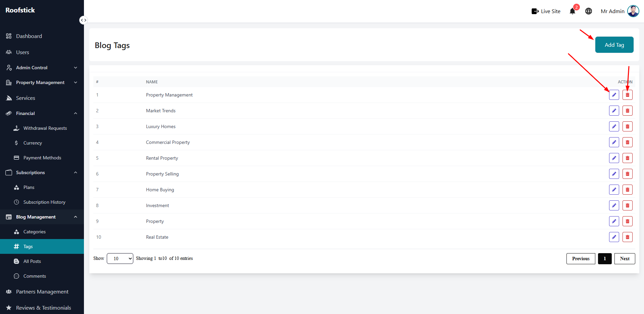Viewport: 644px width, 314px height.
Task: Open Withdrawal Requests page
Action: (42, 128)
